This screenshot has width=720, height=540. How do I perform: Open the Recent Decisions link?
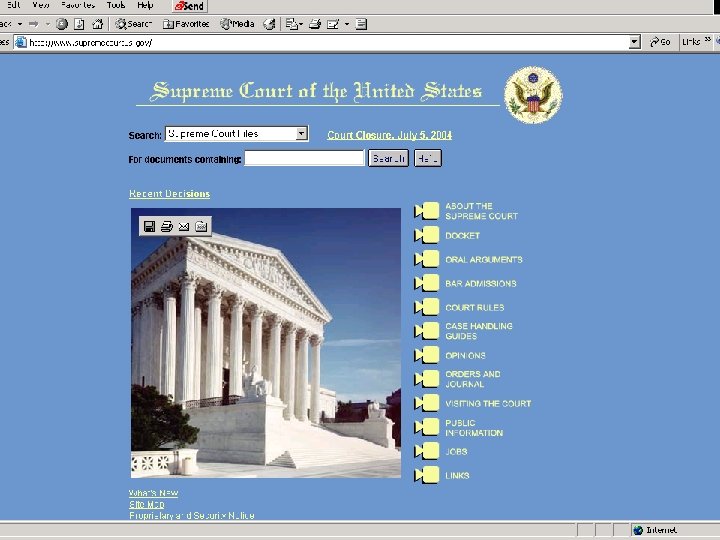[x=169, y=194]
